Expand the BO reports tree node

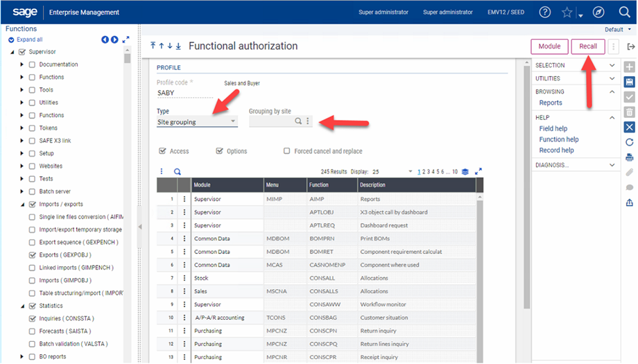pos(21,357)
